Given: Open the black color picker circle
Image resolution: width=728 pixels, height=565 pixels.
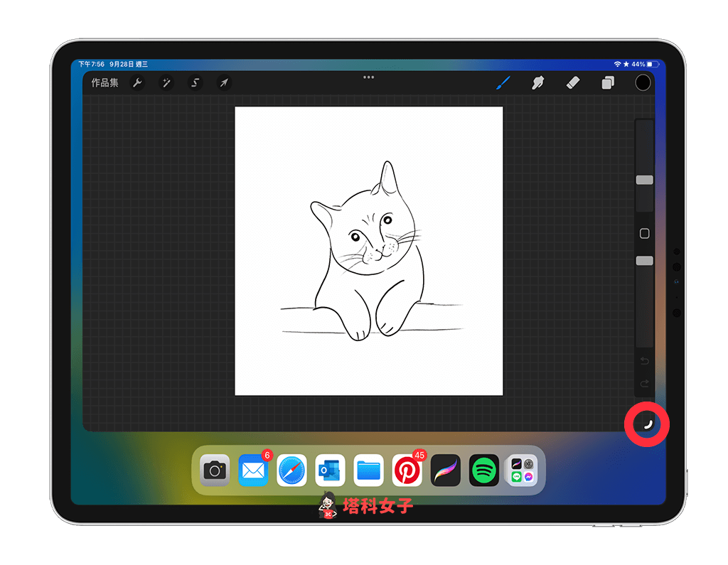Looking at the screenshot, I should pos(643,83).
